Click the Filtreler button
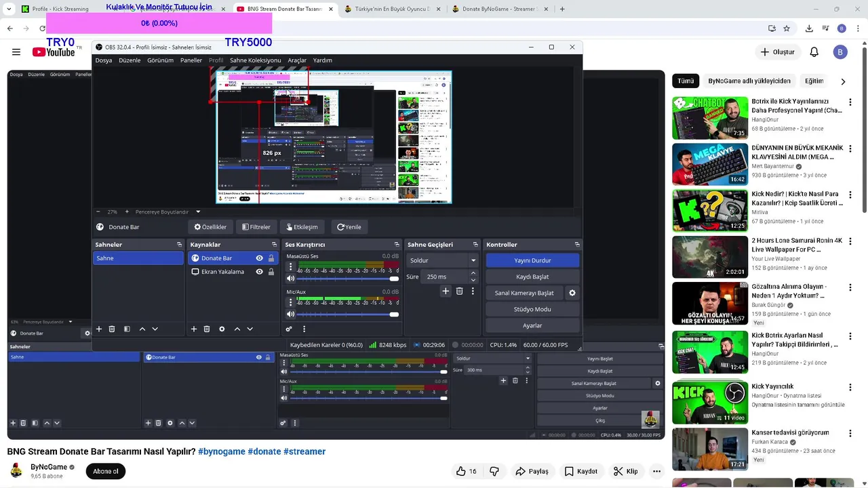The width and height of the screenshot is (868, 488). pos(256,227)
